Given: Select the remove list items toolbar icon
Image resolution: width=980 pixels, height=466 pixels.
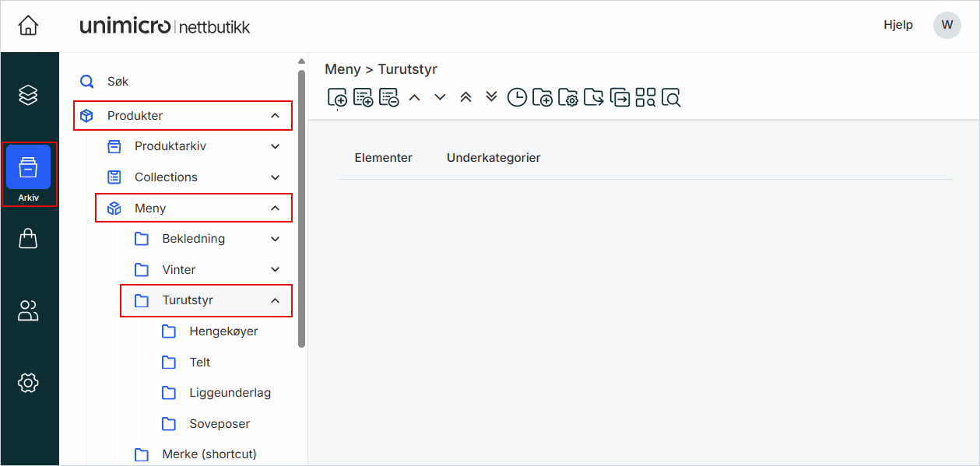Looking at the screenshot, I should [387, 96].
